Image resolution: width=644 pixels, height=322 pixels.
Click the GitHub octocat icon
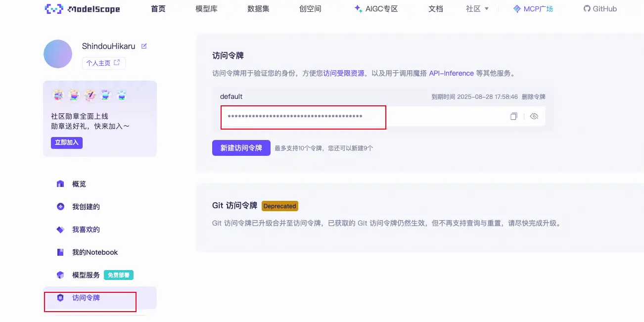pos(587,9)
